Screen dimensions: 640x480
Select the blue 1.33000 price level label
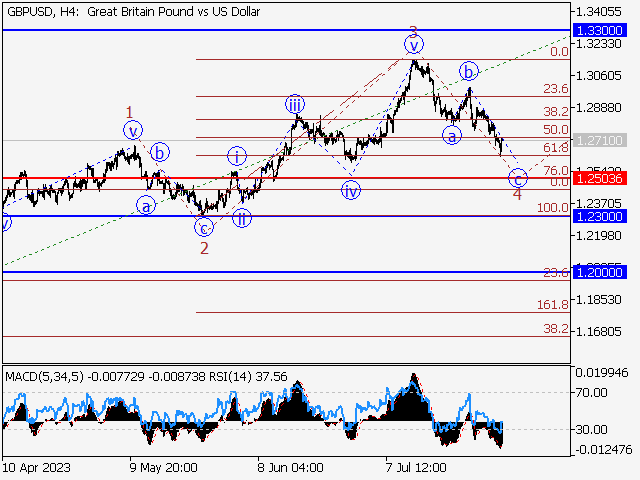click(x=600, y=30)
